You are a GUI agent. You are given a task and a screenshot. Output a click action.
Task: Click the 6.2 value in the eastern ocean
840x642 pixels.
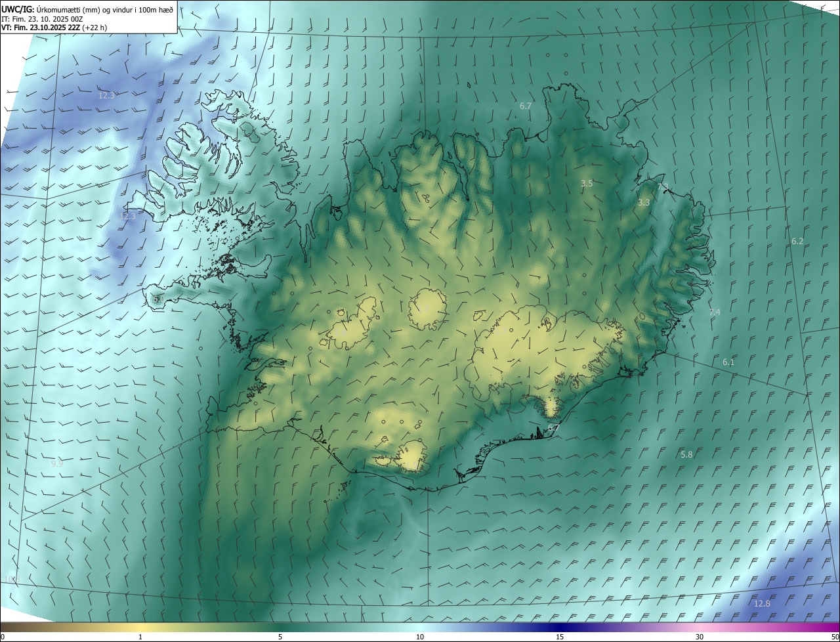click(797, 242)
